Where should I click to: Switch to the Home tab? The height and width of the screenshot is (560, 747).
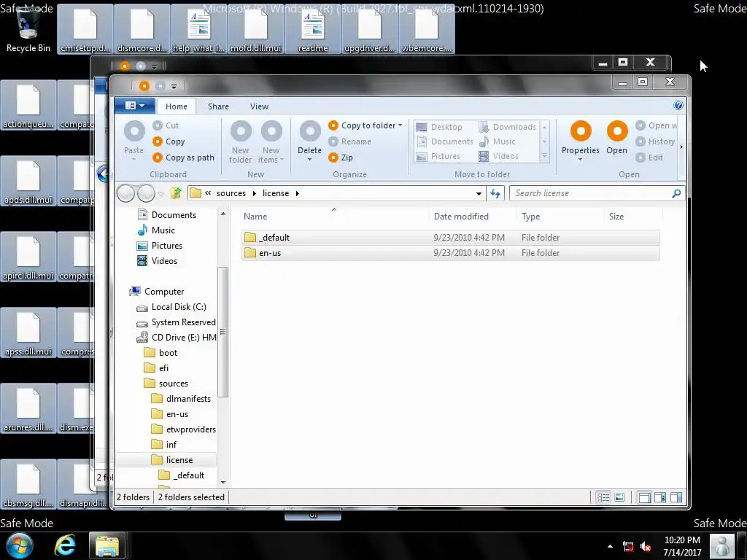pos(177,106)
